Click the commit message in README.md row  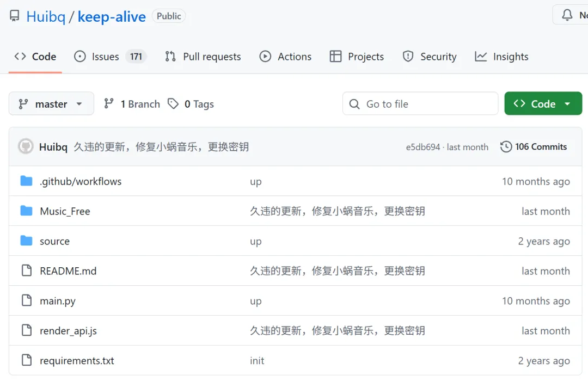[x=338, y=271]
